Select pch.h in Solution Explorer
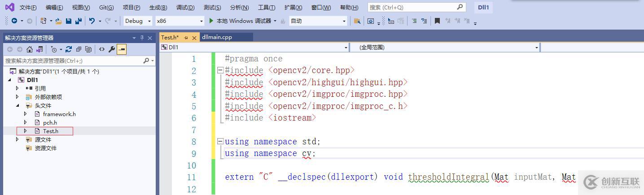644x195 pixels. [x=50, y=122]
